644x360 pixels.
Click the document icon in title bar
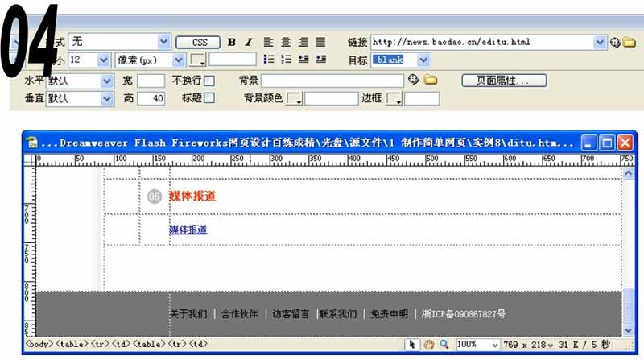[x=31, y=143]
